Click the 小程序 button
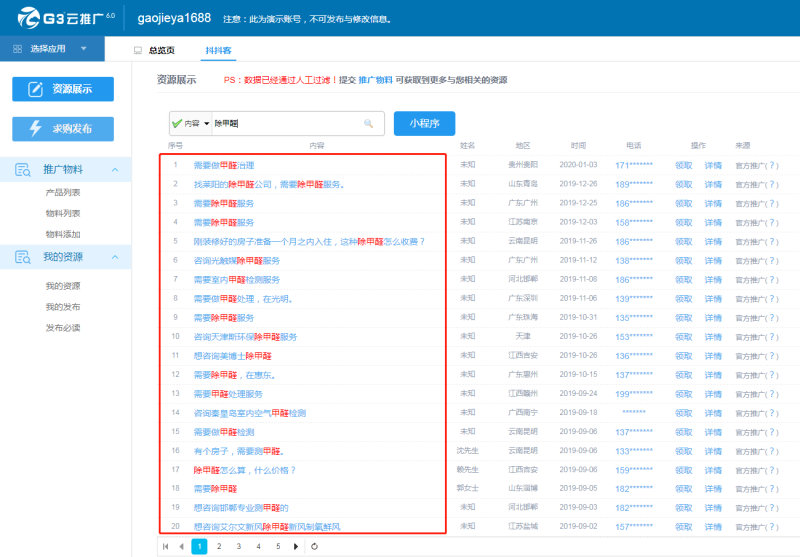The height and width of the screenshot is (557, 800). pos(424,123)
